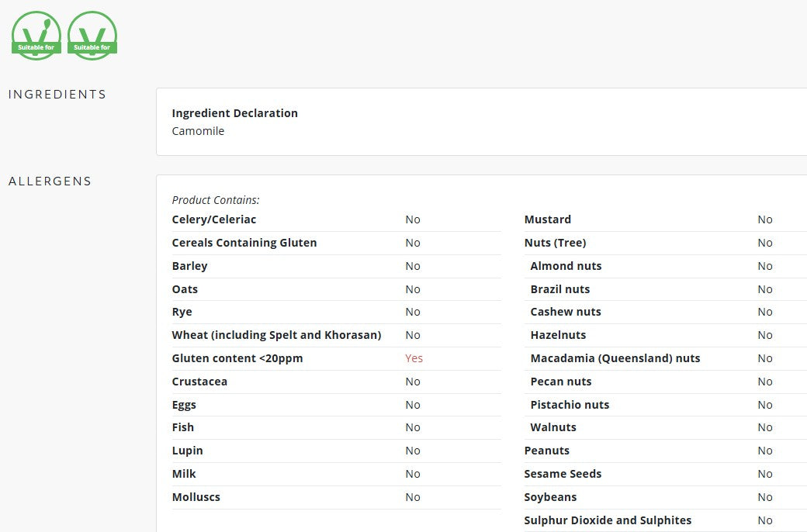Viewport: 807px width, 532px height.
Task: Click the plain V Suitable for badge
Action: 92,36
